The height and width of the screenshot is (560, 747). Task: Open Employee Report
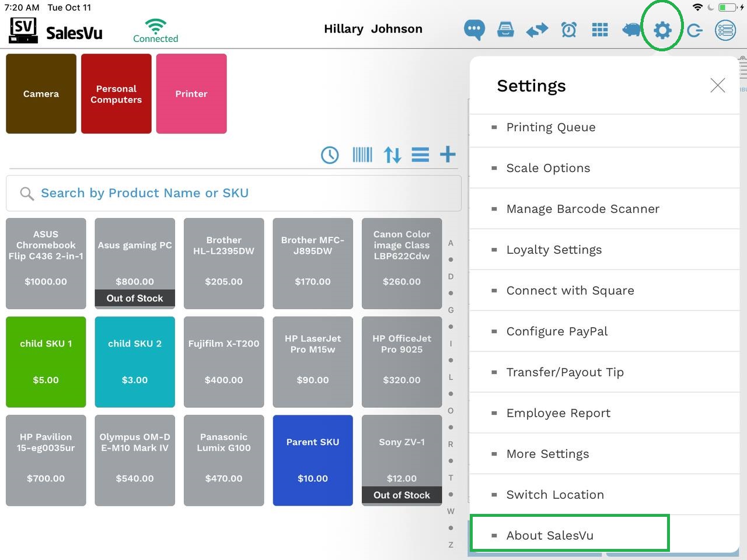click(x=604, y=413)
